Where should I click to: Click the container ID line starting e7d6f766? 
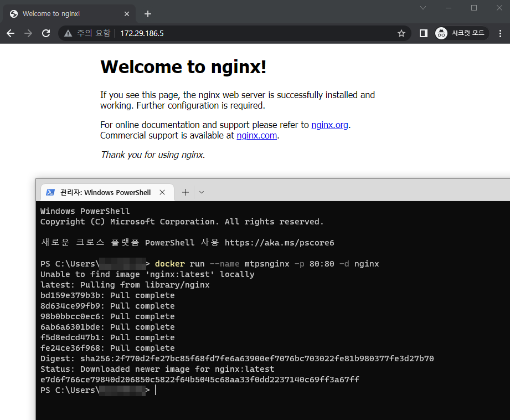(200, 380)
